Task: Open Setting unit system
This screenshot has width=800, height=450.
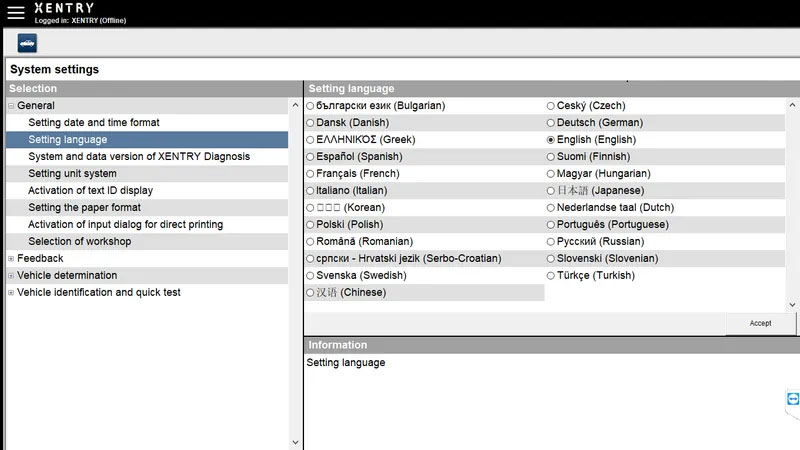Action: [147, 173]
